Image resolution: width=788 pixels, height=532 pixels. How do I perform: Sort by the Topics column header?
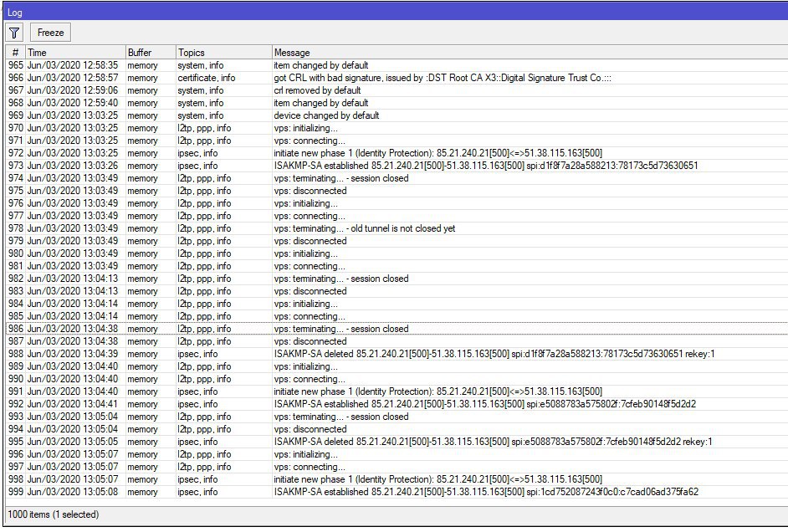223,52
